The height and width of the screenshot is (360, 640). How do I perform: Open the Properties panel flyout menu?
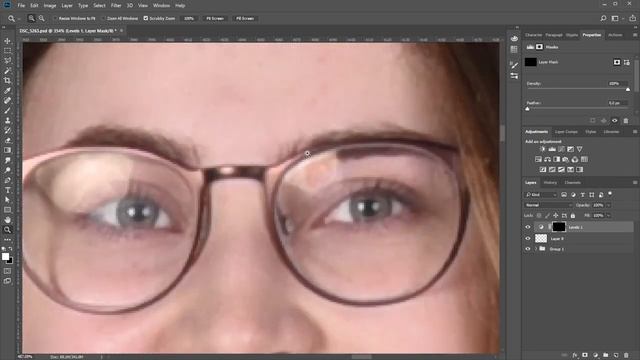click(x=635, y=35)
